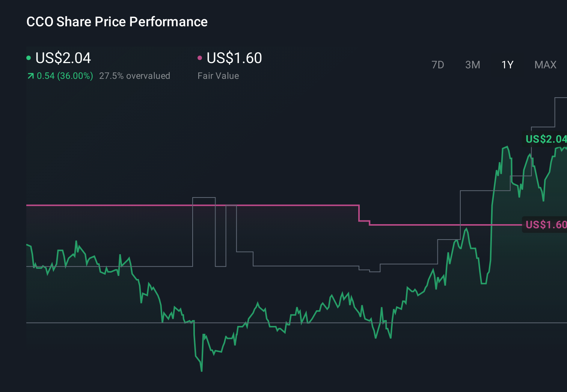The height and width of the screenshot is (392, 567).
Task: Click the green share price legend dot
Action: [x=29, y=57]
